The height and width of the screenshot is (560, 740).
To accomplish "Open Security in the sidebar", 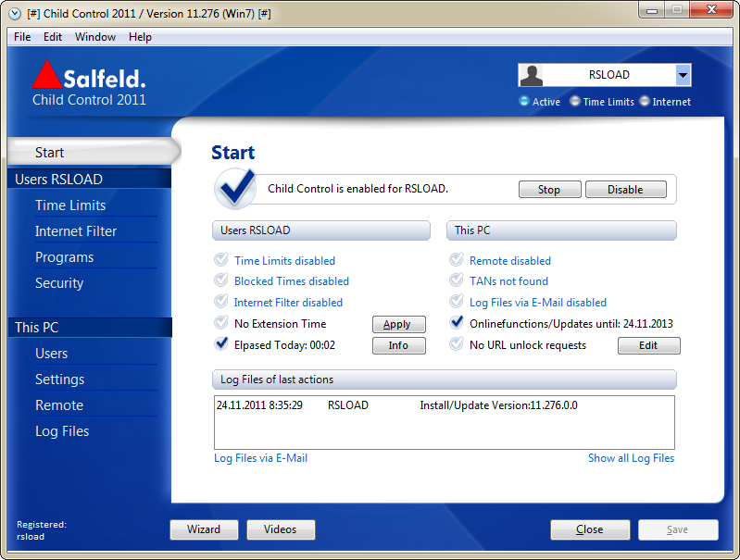I will [x=59, y=283].
